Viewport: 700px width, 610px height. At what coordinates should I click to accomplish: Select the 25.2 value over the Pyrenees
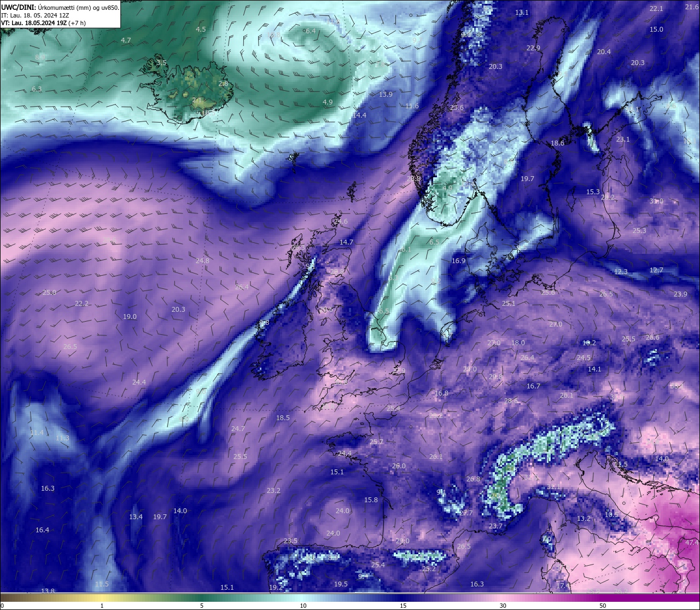click(x=429, y=569)
